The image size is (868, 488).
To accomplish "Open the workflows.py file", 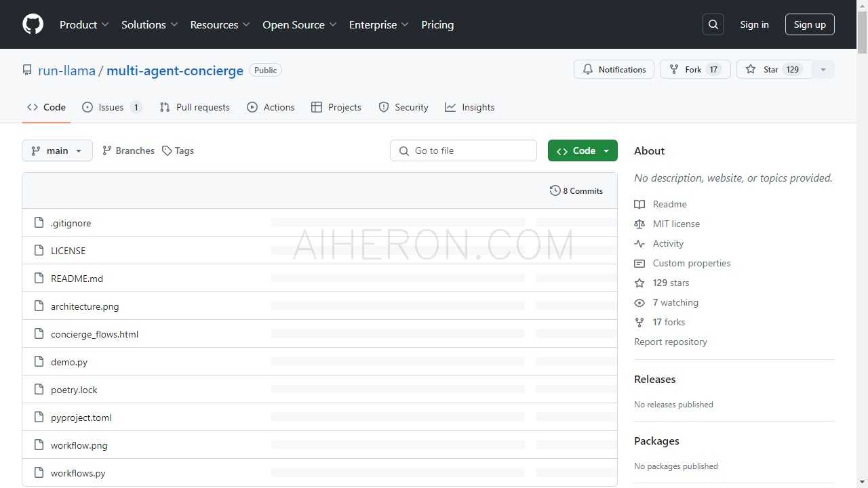I will tap(77, 472).
